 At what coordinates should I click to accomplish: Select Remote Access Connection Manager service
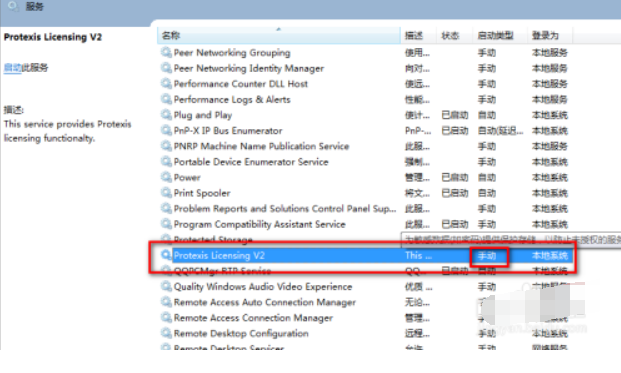[x=365, y=318]
